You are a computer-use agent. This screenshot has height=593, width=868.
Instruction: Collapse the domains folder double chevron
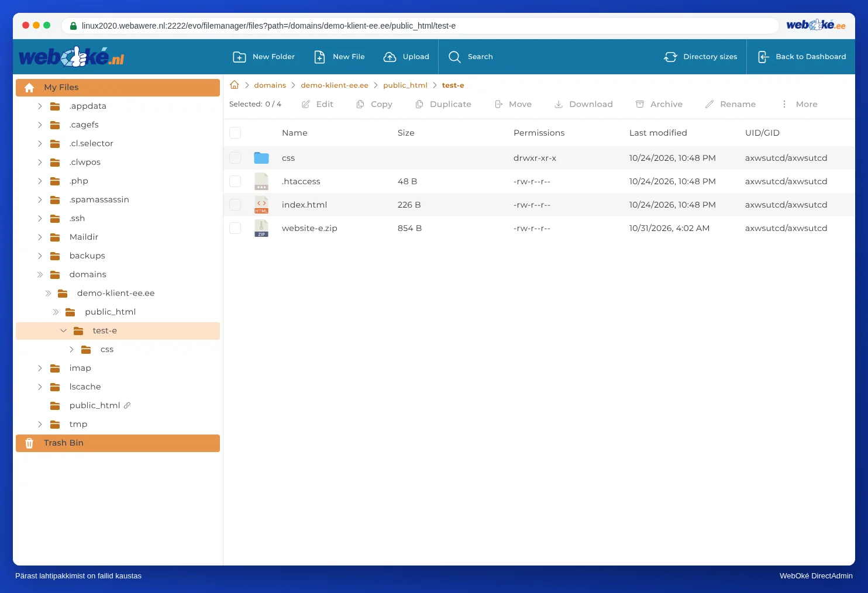[40, 274]
